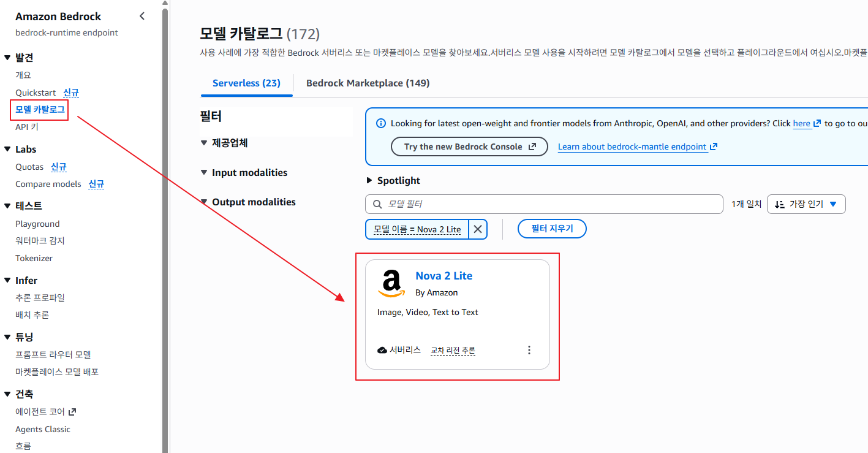Click the 필터 panel heading
Image resolution: width=868 pixels, height=453 pixels.
pos(211,116)
